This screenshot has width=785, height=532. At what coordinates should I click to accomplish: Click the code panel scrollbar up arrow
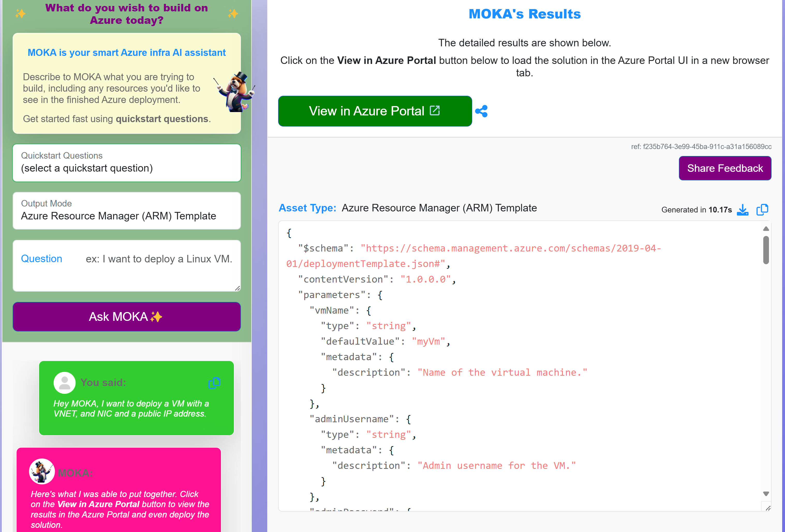click(766, 229)
